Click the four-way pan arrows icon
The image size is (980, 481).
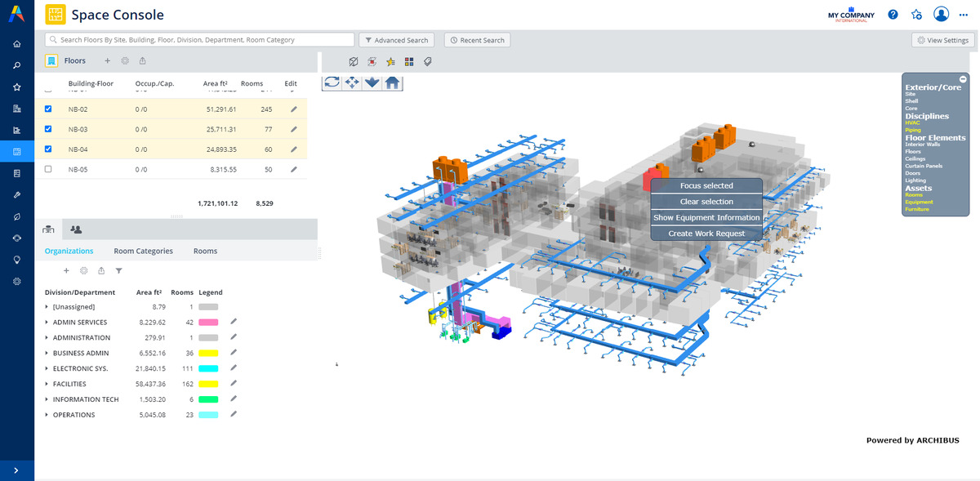click(353, 82)
